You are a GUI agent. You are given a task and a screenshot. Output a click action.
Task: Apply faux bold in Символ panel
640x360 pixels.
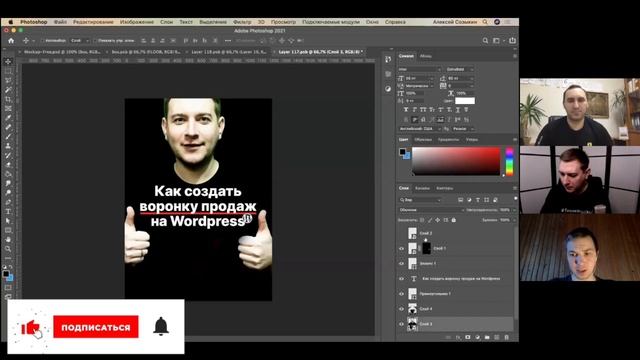click(406, 110)
